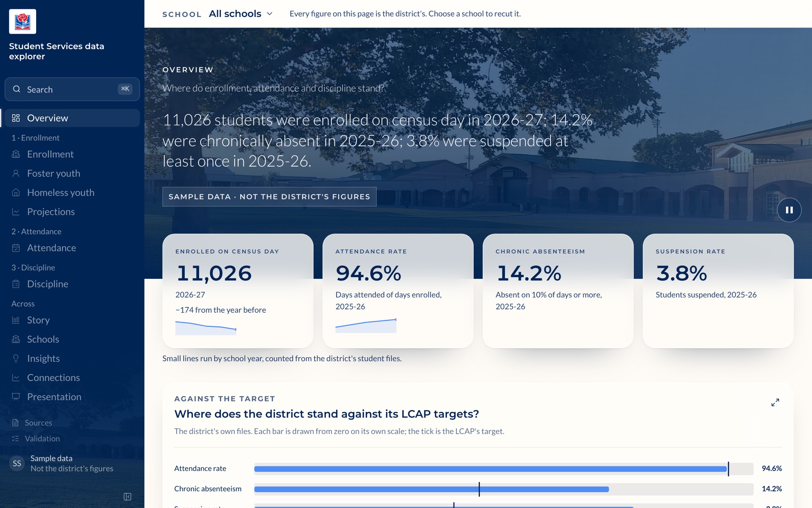Click the Overview grid icon
The height and width of the screenshot is (508, 812).
click(16, 118)
